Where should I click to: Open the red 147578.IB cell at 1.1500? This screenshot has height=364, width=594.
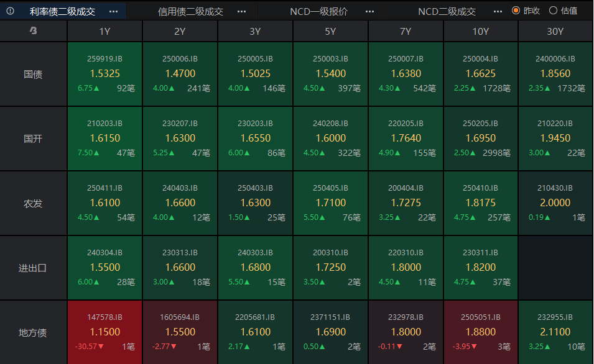tap(105, 332)
